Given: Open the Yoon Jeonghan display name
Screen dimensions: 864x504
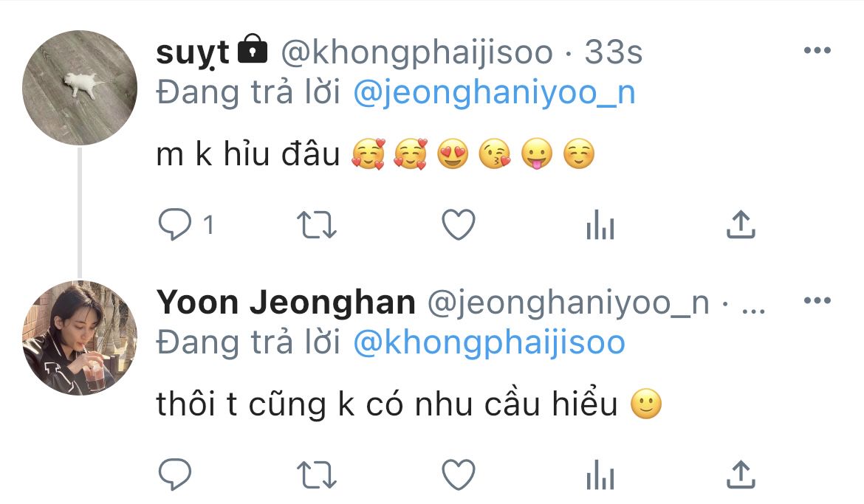Looking at the screenshot, I should tap(286, 303).
